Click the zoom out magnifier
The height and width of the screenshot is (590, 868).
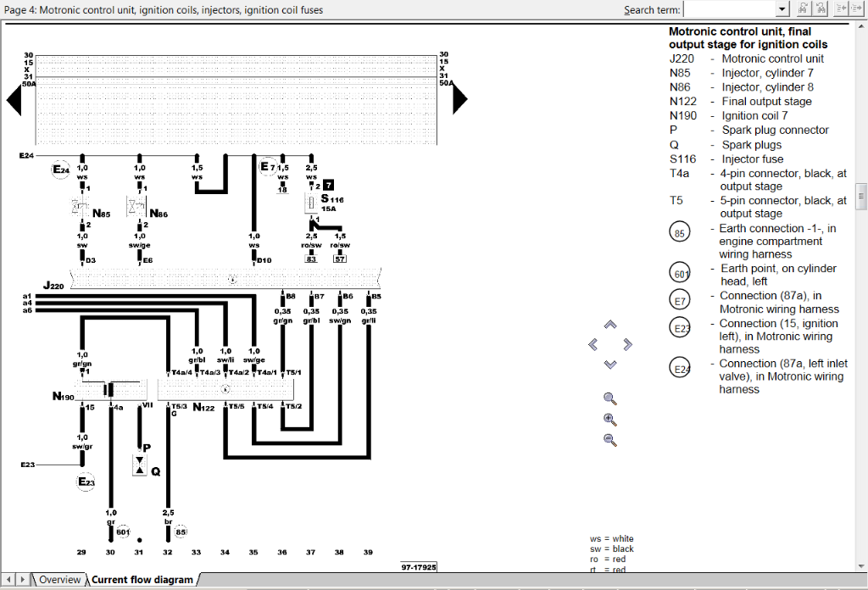(x=609, y=439)
